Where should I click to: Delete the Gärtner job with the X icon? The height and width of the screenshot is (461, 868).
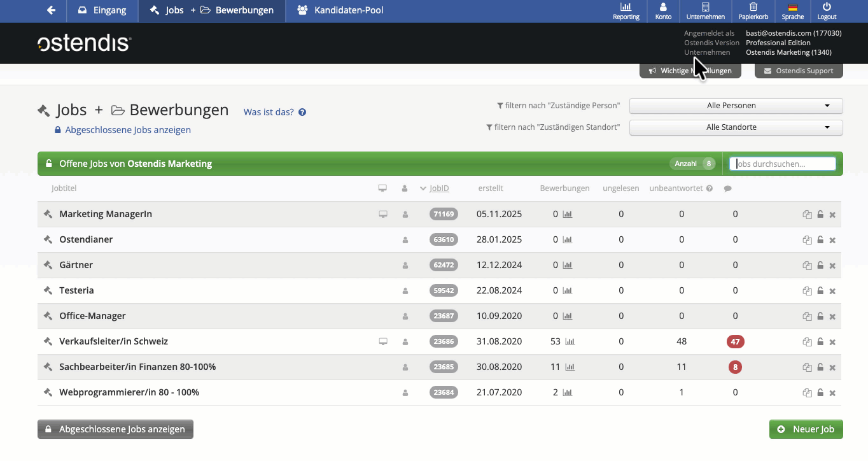[x=832, y=266]
